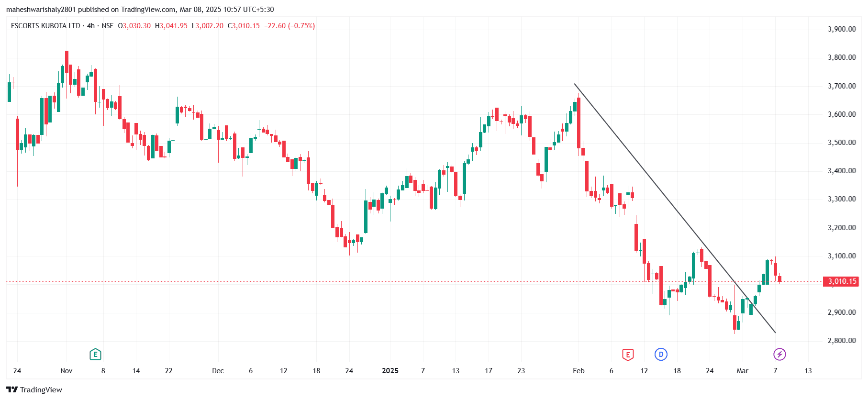This screenshot has width=868, height=400.
Task: Click the 3,400.00 price axis label
Action: click(x=842, y=171)
